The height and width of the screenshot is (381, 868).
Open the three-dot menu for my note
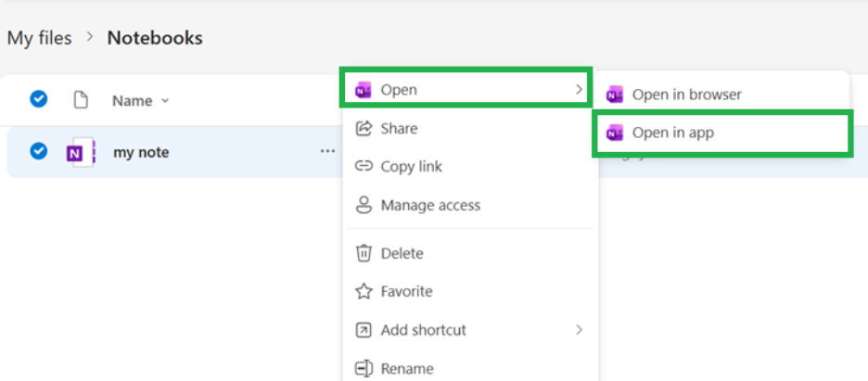tap(327, 150)
